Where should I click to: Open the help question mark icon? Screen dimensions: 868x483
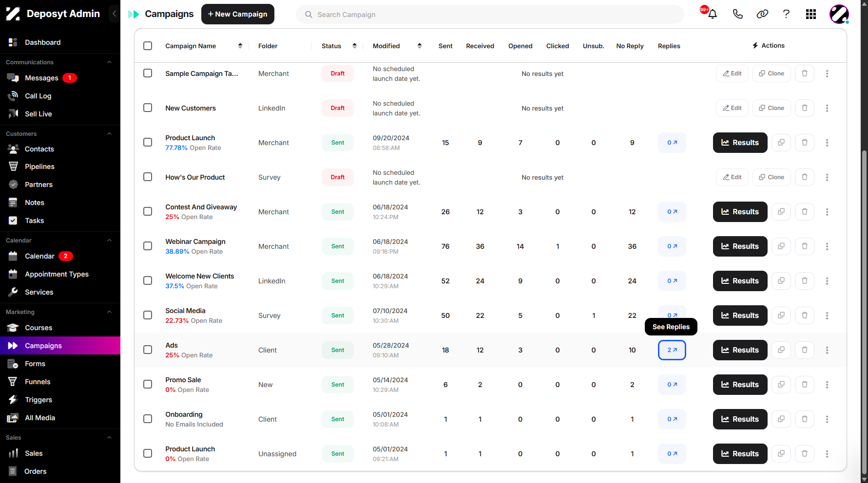786,14
